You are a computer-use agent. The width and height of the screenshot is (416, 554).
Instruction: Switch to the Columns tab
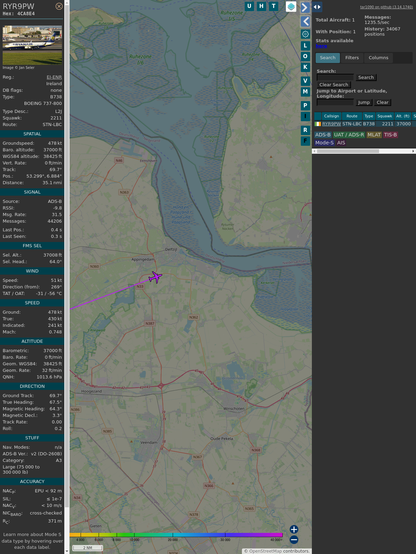pos(378,58)
